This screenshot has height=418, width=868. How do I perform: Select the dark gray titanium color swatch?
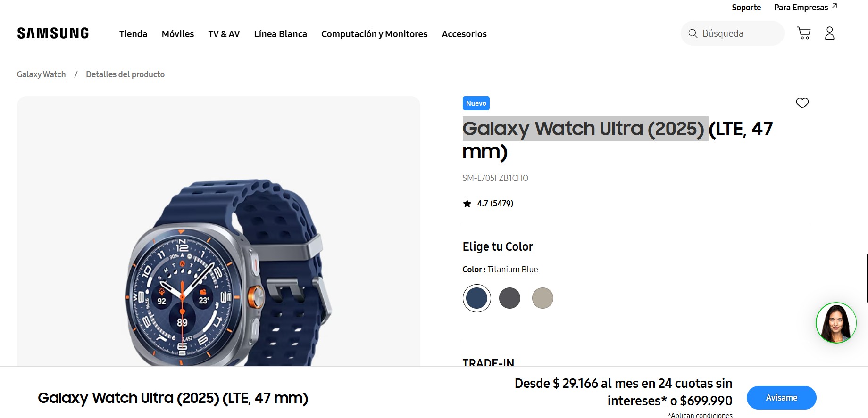click(509, 298)
